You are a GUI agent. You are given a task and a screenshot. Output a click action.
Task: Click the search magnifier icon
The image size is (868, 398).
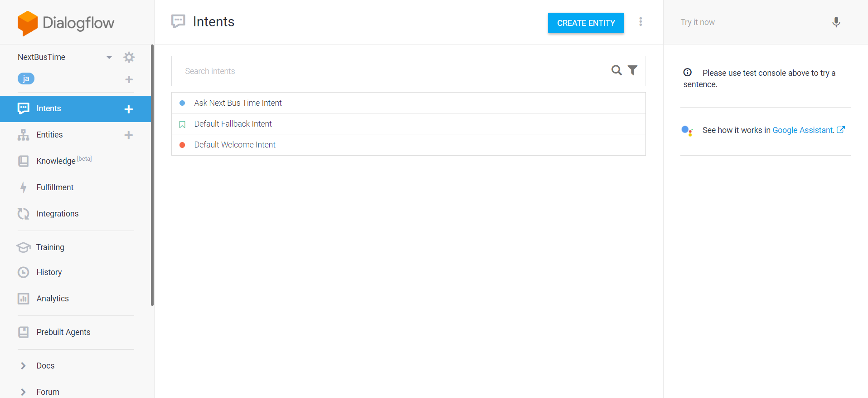pos(616,70)
